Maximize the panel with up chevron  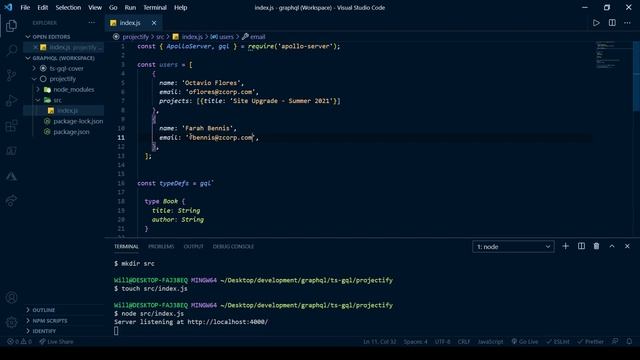(612, 246)
